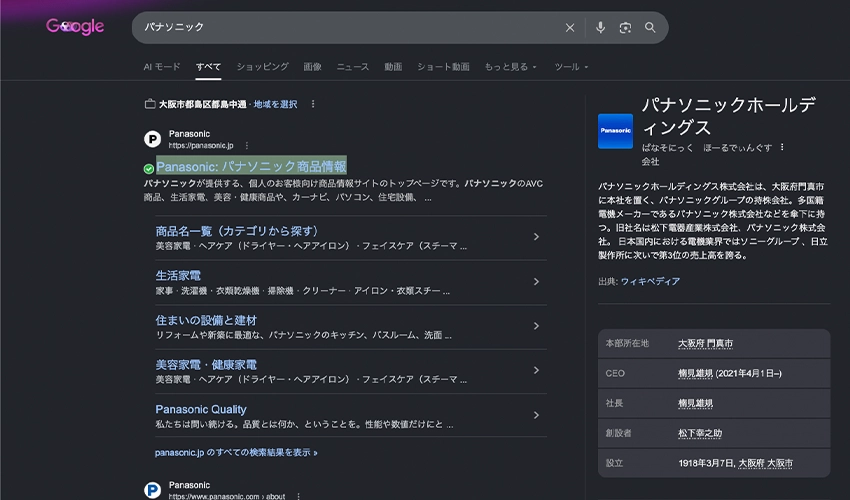Open the 生活家電 sitelink
Viewport: 850px width, 500px height.
click(x=178, y=275)
